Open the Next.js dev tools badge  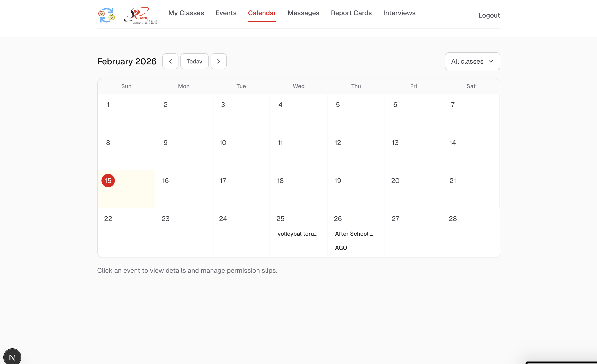click(12, 356)
